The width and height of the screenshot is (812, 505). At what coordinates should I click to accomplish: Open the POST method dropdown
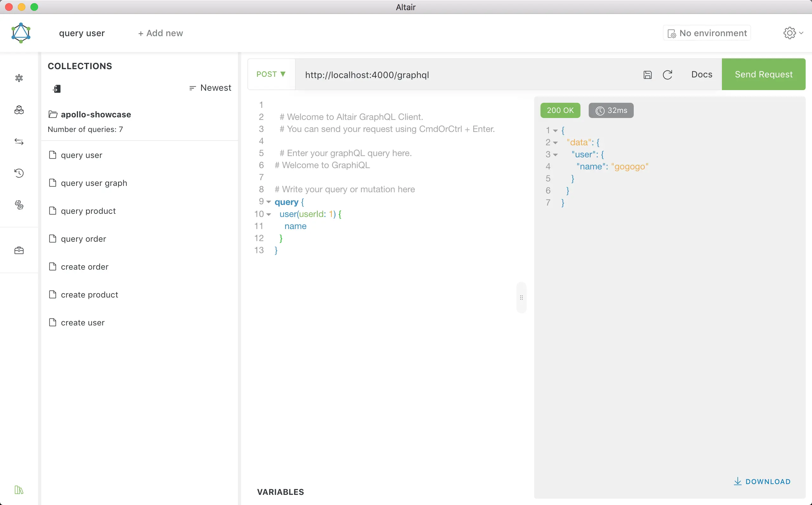tap(271, 74)
